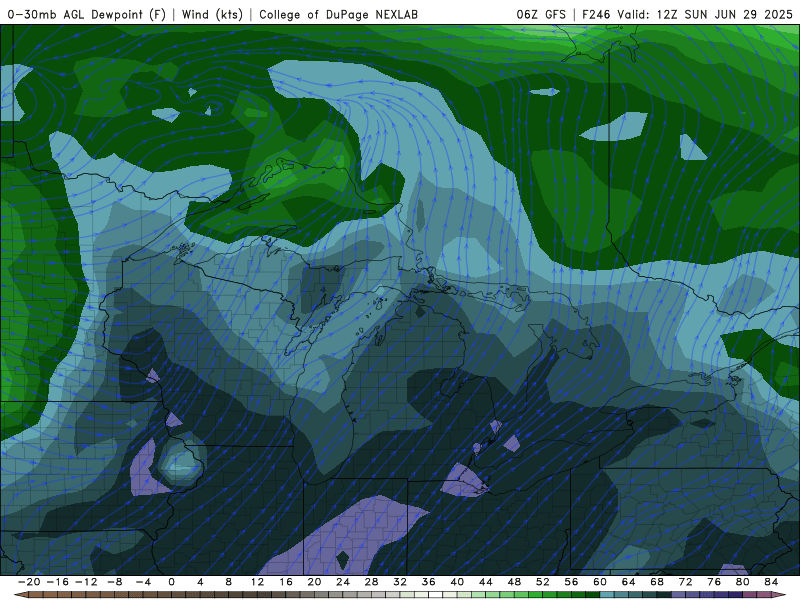Click the -8 label on the color scale
The width and height of the screenshot is (800, 600).
(114, 582)
